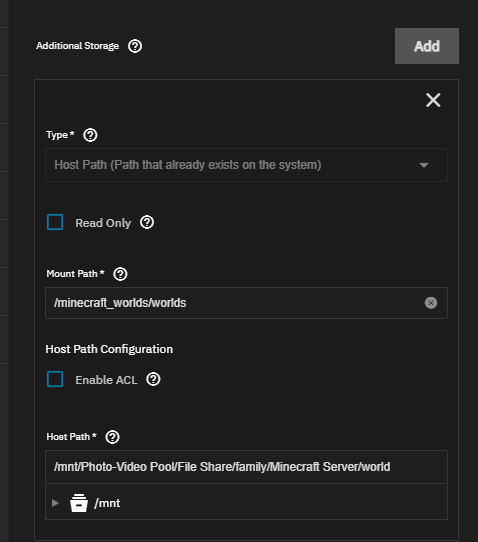
Task: Open help for Additional Storage
Action: (135, 46)
